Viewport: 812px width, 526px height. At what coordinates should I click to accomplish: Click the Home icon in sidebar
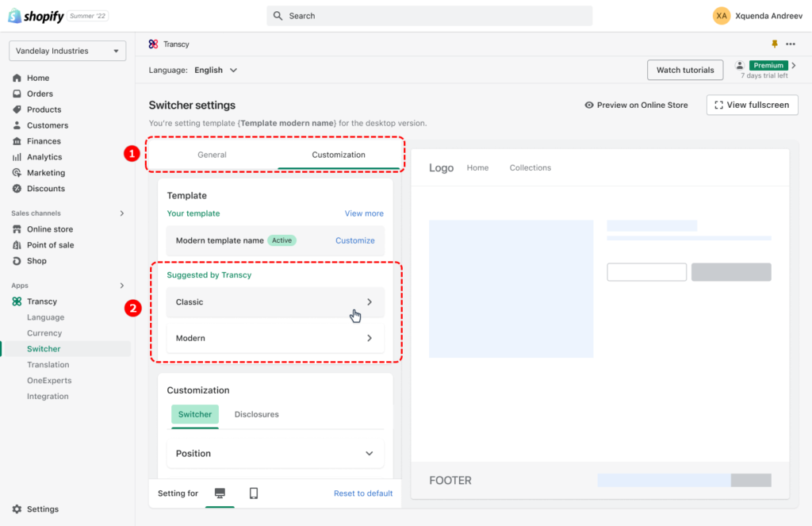[17, 78]
